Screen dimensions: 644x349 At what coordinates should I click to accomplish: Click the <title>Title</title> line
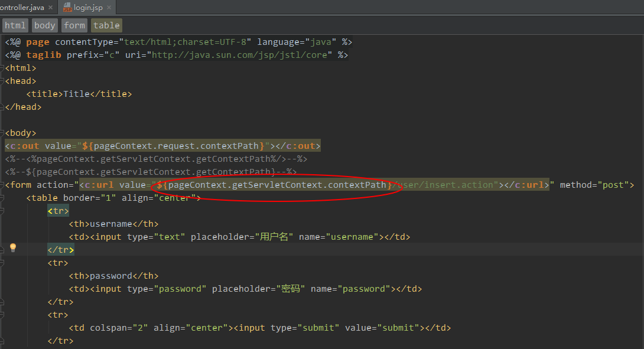pyautogui.click(x=79, y=94)
